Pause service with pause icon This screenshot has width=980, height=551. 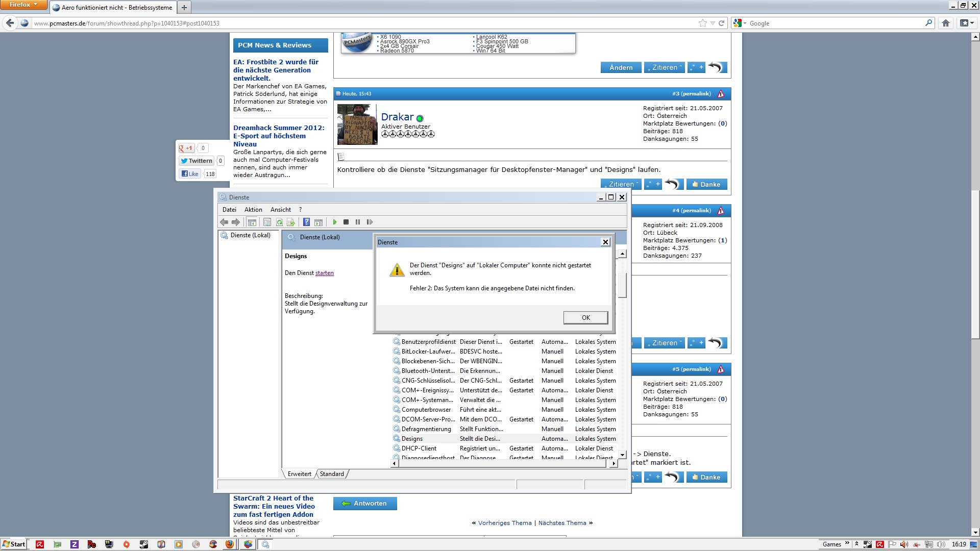coord(358,222)
